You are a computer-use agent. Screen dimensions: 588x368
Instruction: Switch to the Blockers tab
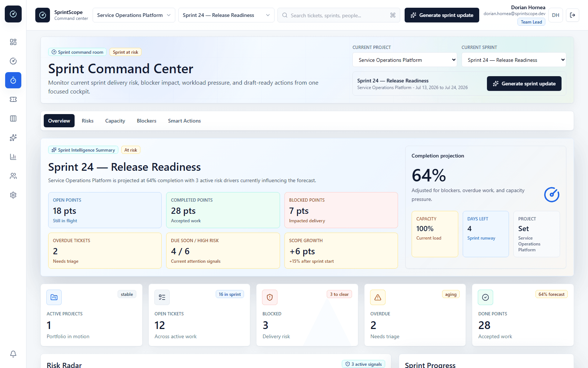pos(147,121)
